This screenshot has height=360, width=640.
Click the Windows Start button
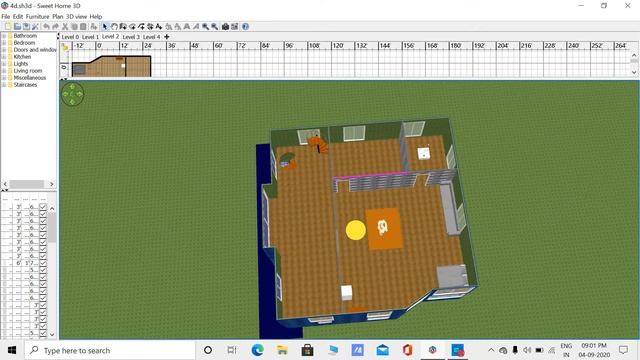tap(12, 350)
